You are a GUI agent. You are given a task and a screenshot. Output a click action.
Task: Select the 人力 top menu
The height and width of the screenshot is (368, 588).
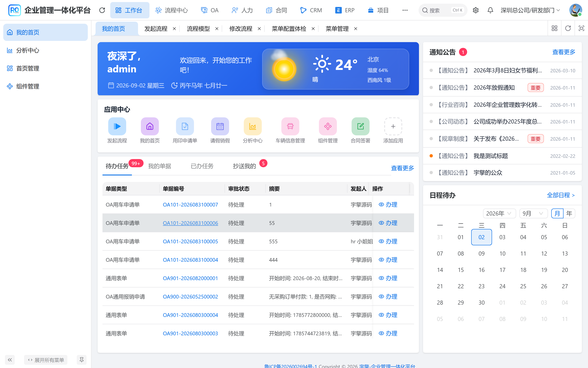[x=243, y=10]
